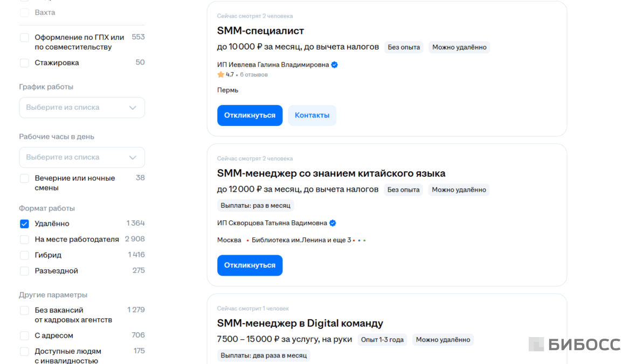Uncheck the Удалённо work format filter
The width and height of the screenshot is (636, 364).
tap(24, 223)
